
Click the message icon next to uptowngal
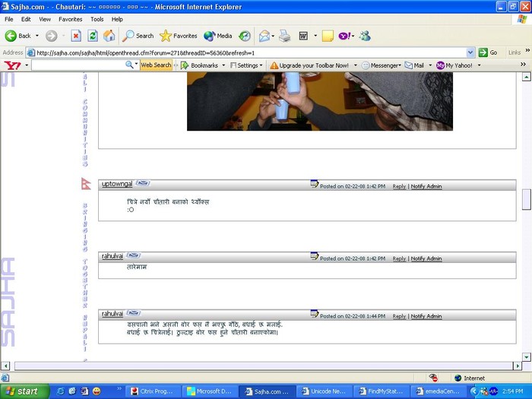(143, 184)
